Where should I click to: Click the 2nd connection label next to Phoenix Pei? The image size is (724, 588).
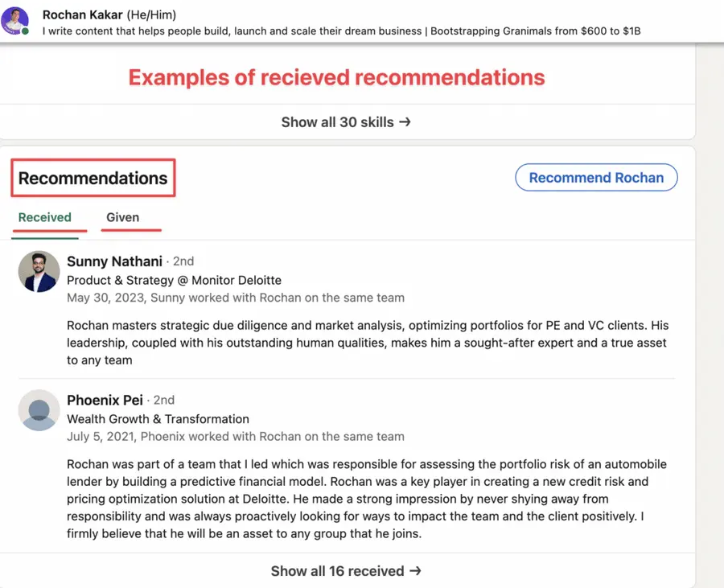point(162,400)
